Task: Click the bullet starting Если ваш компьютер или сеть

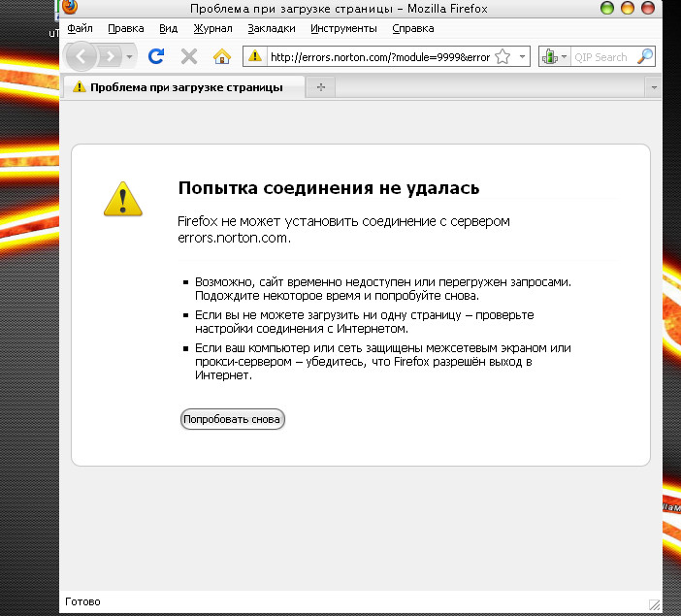Action: (x=382, y=362)
